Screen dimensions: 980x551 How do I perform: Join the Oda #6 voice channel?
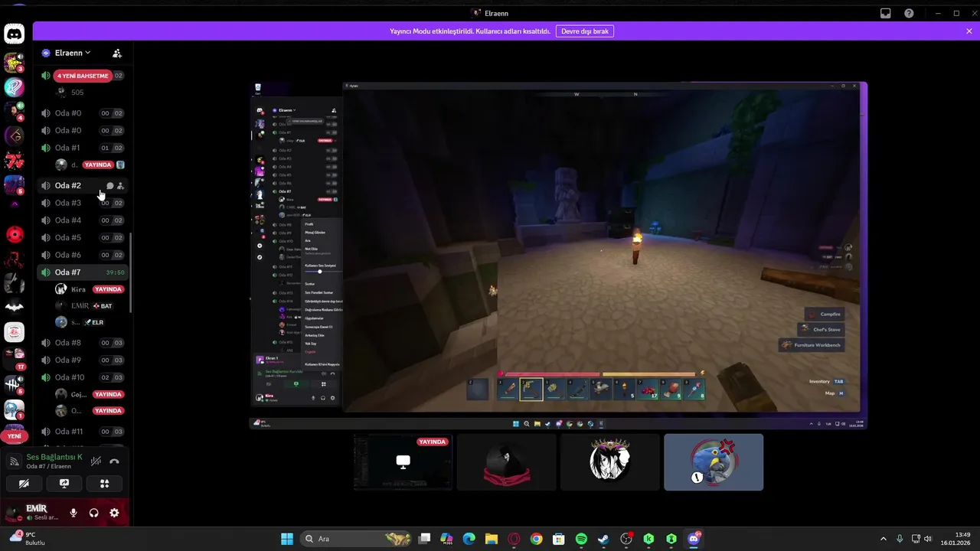[83, 255]
